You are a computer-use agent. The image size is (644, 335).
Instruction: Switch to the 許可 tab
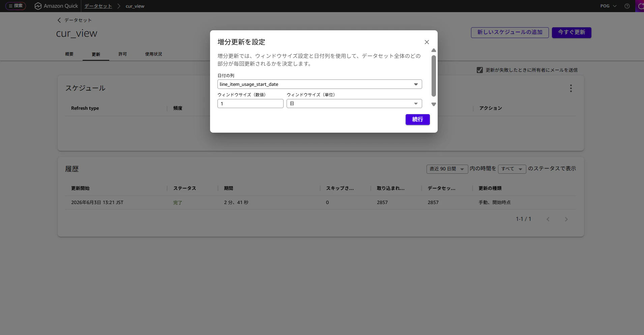click(123, 54)
